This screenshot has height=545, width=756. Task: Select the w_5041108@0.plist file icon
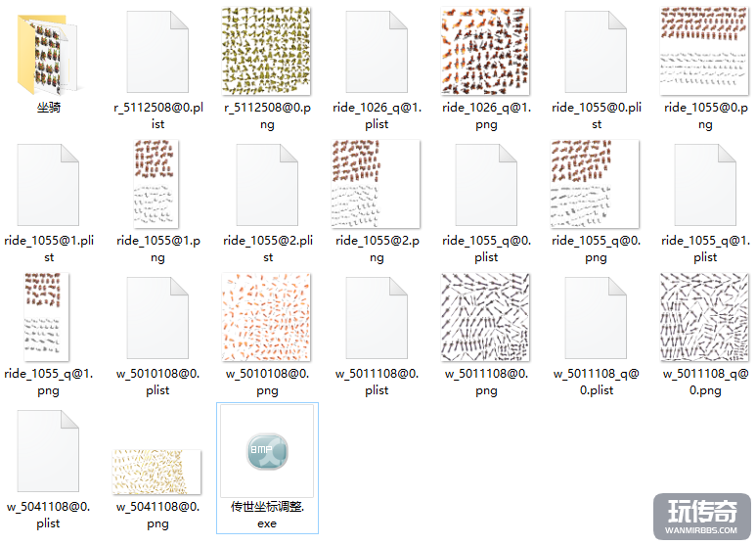tap(48, 451)
